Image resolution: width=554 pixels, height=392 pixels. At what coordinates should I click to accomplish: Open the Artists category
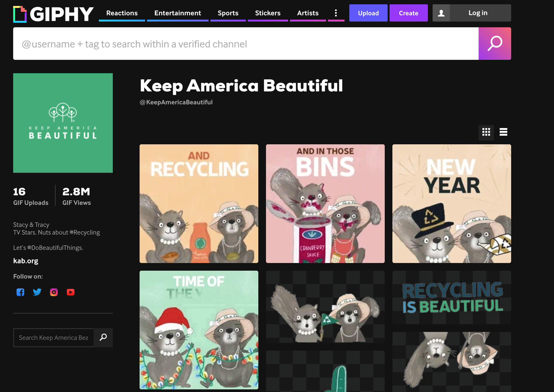(x=308, y=13)
